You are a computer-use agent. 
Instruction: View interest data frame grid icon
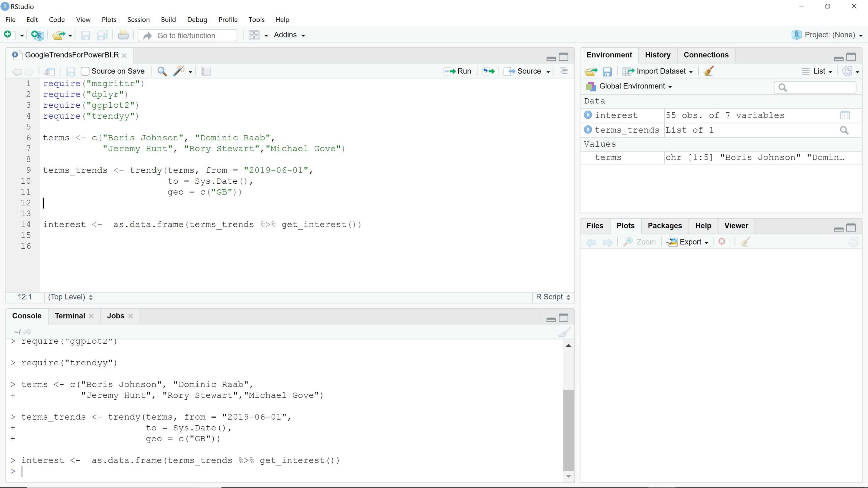point(845,115)
